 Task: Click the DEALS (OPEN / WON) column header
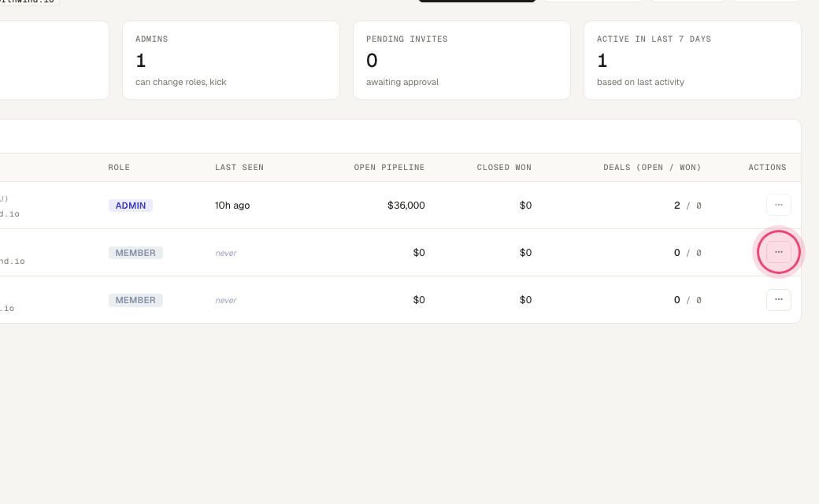652,167
